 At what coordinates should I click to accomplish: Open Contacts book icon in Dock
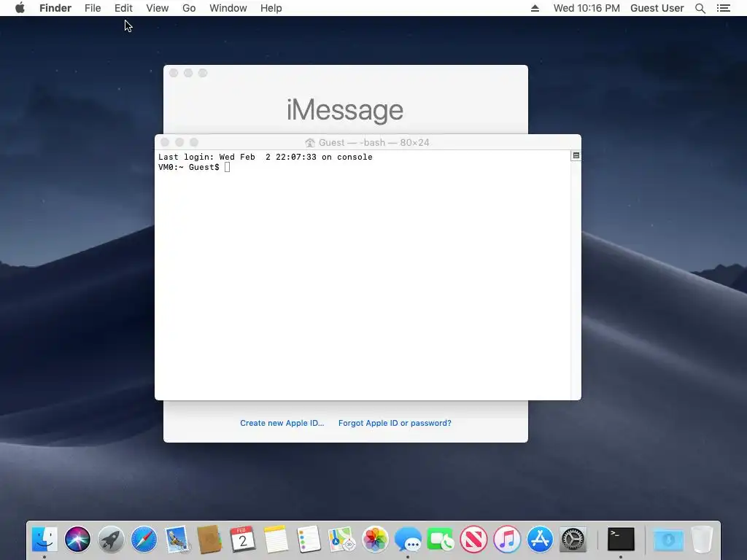tap(209, 540)
